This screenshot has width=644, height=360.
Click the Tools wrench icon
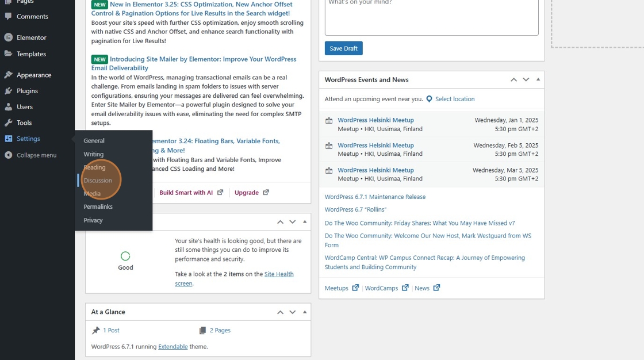point(8,122)
